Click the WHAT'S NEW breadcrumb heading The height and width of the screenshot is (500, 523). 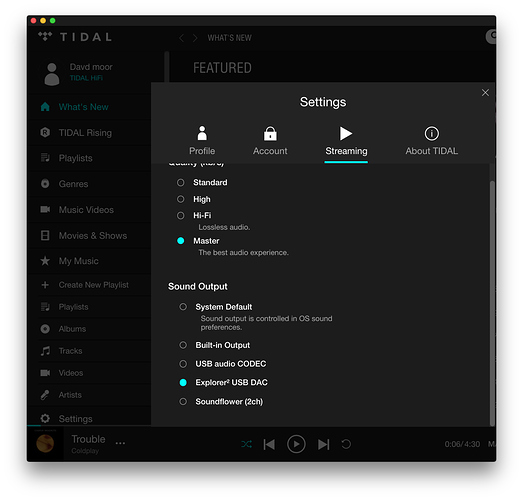click(x=229, y=38)
